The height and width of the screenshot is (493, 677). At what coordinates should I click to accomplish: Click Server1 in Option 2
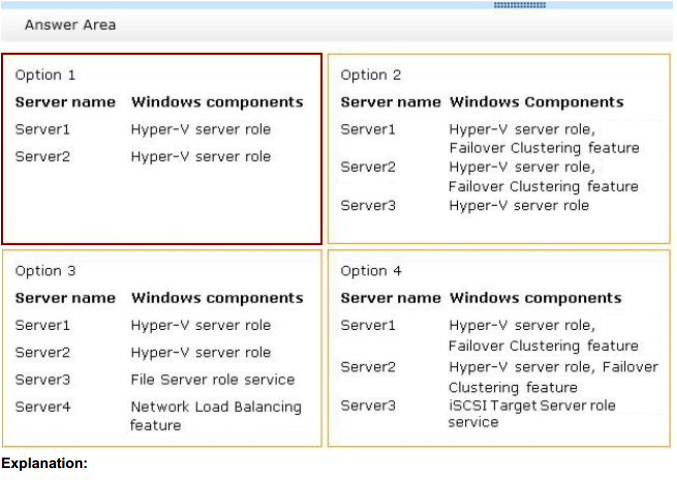[368, 130]
